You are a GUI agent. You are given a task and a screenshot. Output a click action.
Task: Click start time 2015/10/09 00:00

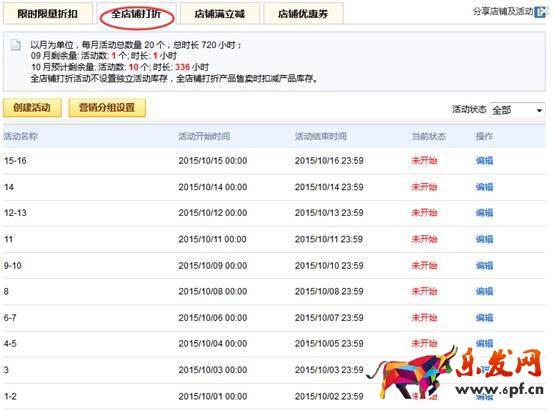click(213, 265)
